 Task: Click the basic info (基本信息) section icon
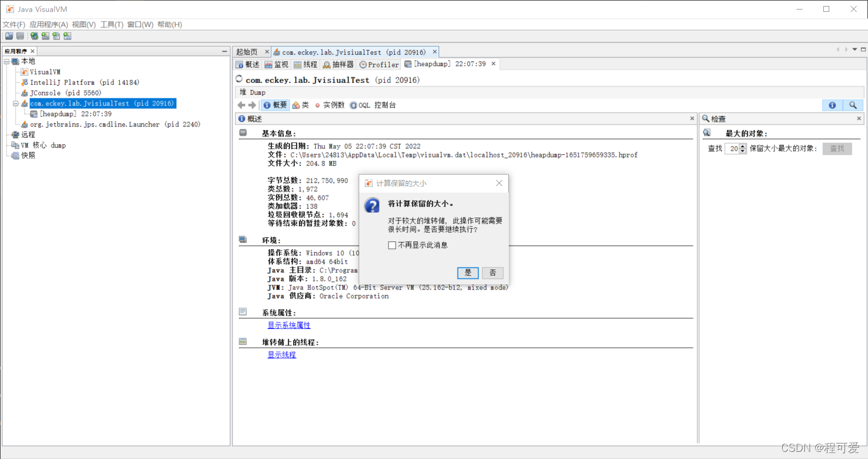[243, 133]
